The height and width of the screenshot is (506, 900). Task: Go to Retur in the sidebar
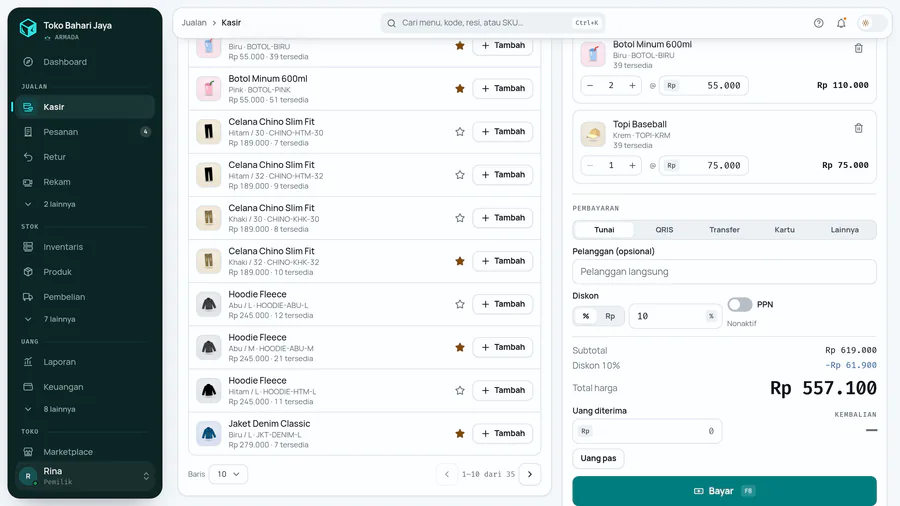[x=84, y=157]
